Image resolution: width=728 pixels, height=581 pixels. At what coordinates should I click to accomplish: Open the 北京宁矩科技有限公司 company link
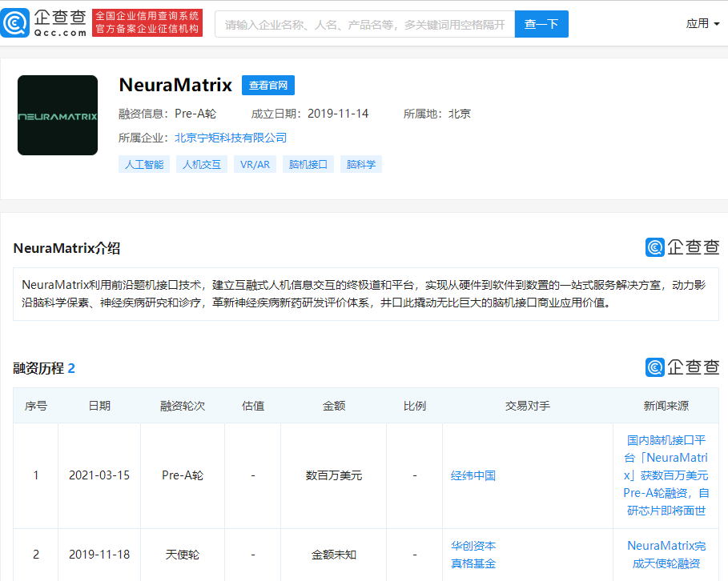pyautogui.click(x=231, y=138)
